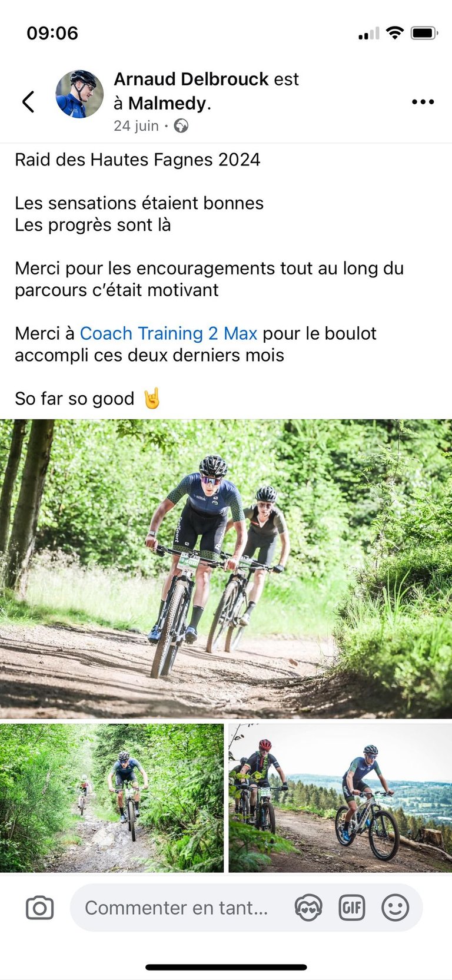Open the Coach Training 2 Max link
Viewport: 452px width, 980px height.
pyautogui.click(x=168, y=333)
